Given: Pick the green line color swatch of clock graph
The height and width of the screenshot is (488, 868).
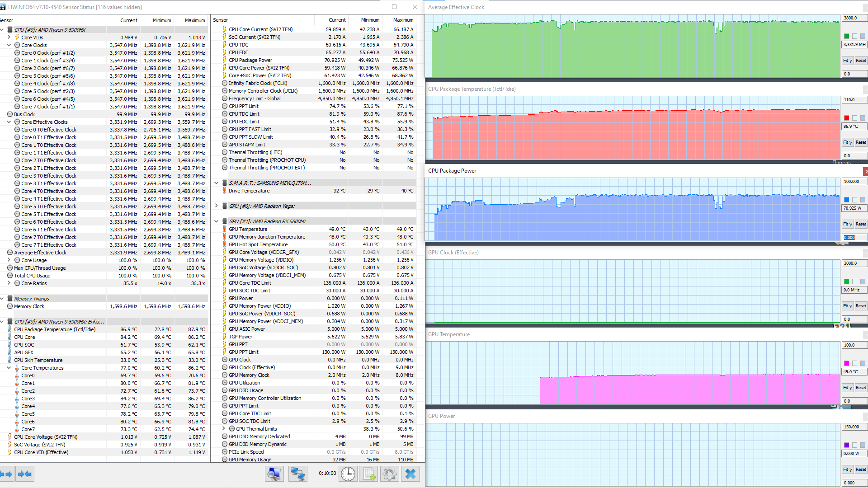Looking at the screenshot, I should click(x=847, y=36).
